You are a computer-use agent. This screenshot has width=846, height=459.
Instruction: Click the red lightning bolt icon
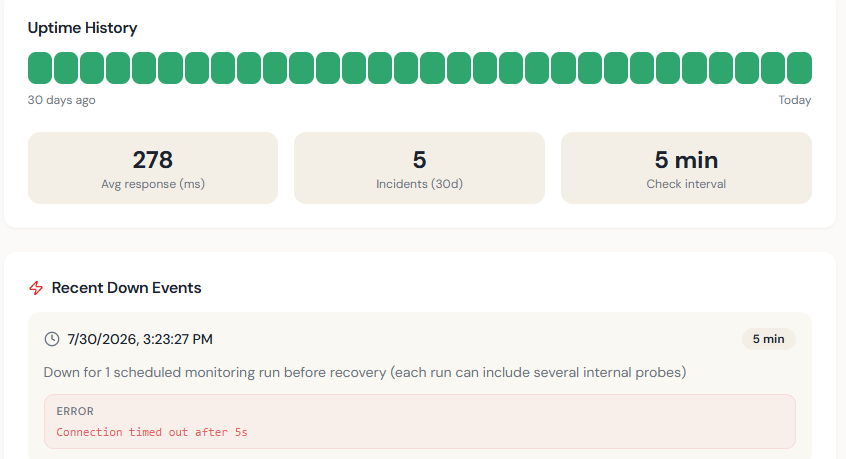pos(36,288)
